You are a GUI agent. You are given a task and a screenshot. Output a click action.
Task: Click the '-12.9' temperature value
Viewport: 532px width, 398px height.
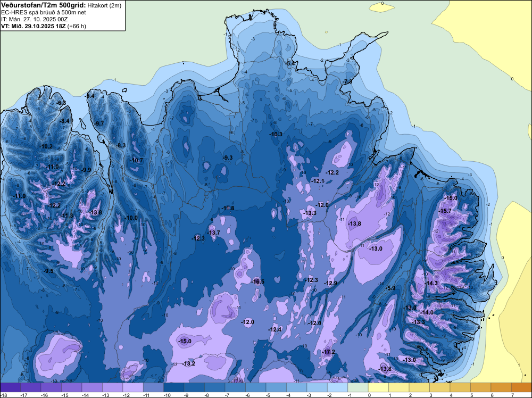pyautogui.click(x=330, y=283)
